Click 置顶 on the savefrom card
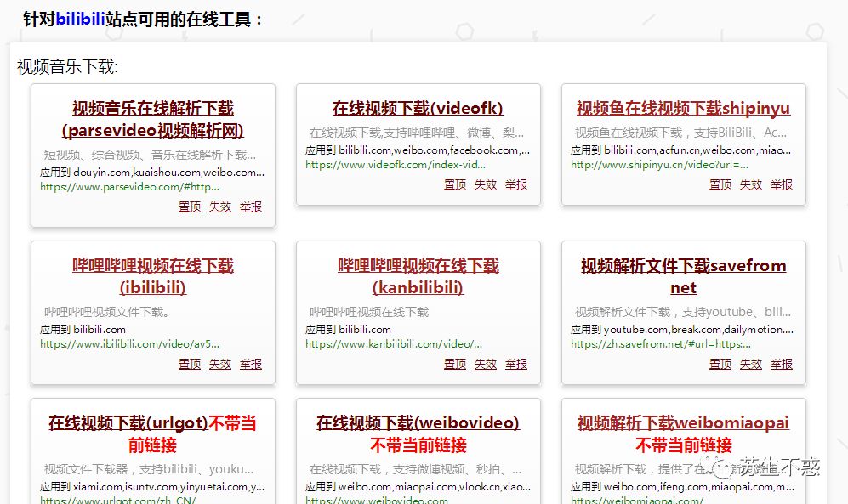Viewport: 848px width, 504px height. click(x=720, y=364)
